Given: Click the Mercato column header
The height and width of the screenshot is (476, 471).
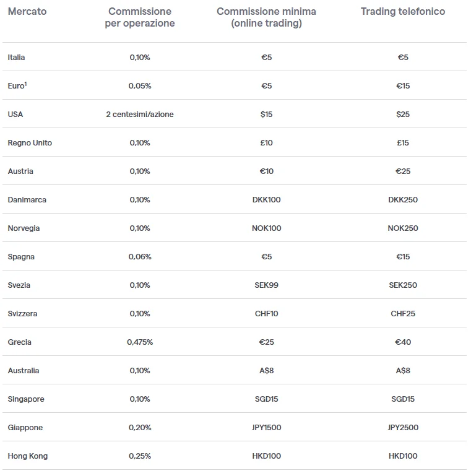Looking at the screenshot, I should tap(27, 11).
